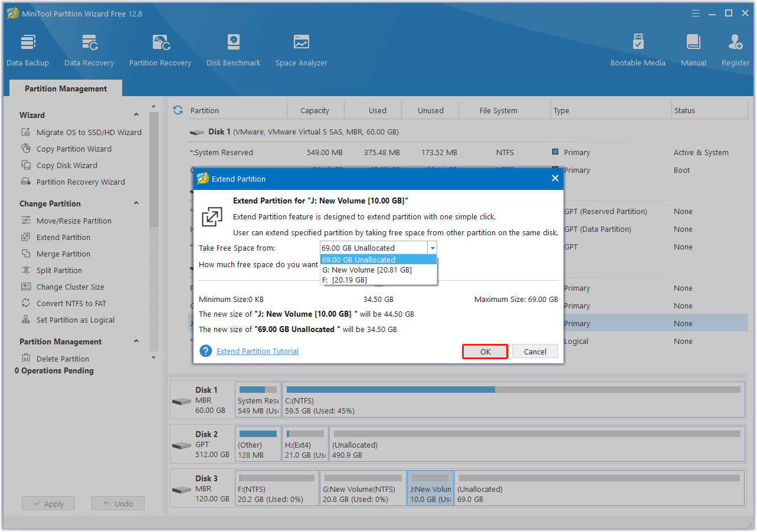Open the Extend Partition Tutorial link
The image size is (757, 532).
click(x=258, y=351)
